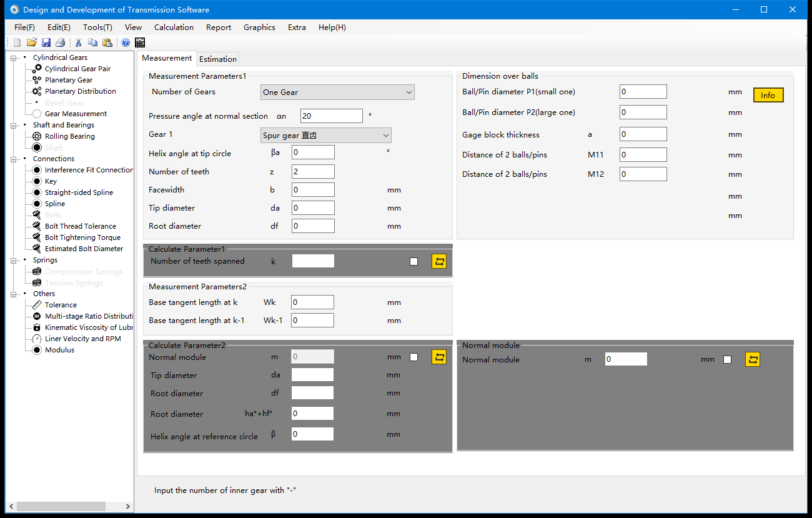812x518 pixels.
Task: Open the Report menu
Action: click(x=219, y=27)
